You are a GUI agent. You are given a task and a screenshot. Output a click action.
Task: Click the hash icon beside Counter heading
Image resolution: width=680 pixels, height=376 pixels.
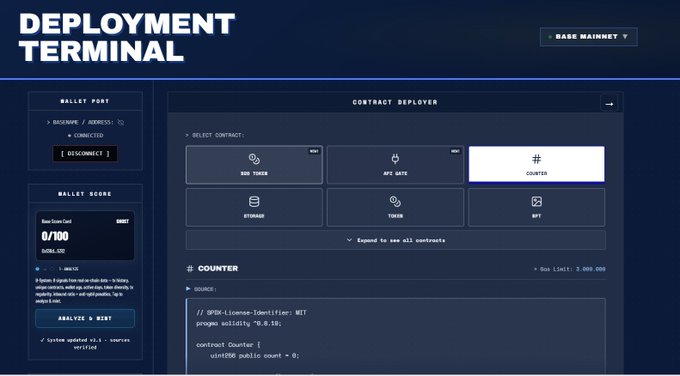tap(190, 269)
